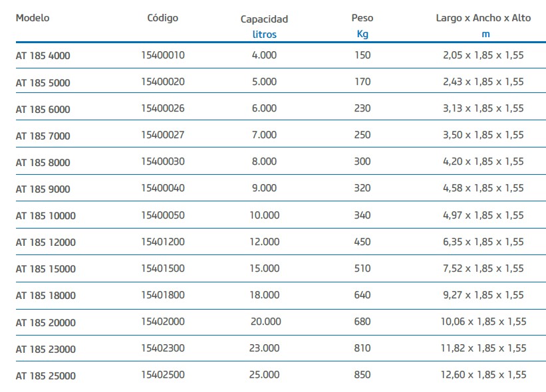Click product code 15402300
The height and width of the screenshot is (392, 546).
tap(163, 348)
